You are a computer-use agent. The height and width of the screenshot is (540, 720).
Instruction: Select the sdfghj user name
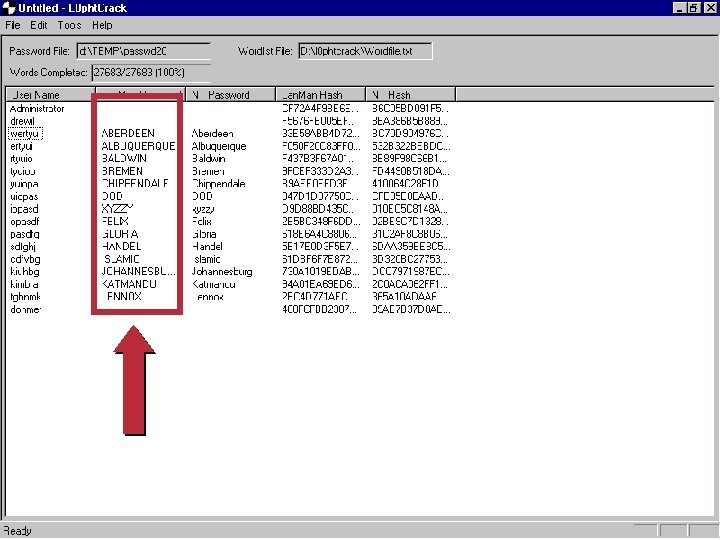click(22, 247)
